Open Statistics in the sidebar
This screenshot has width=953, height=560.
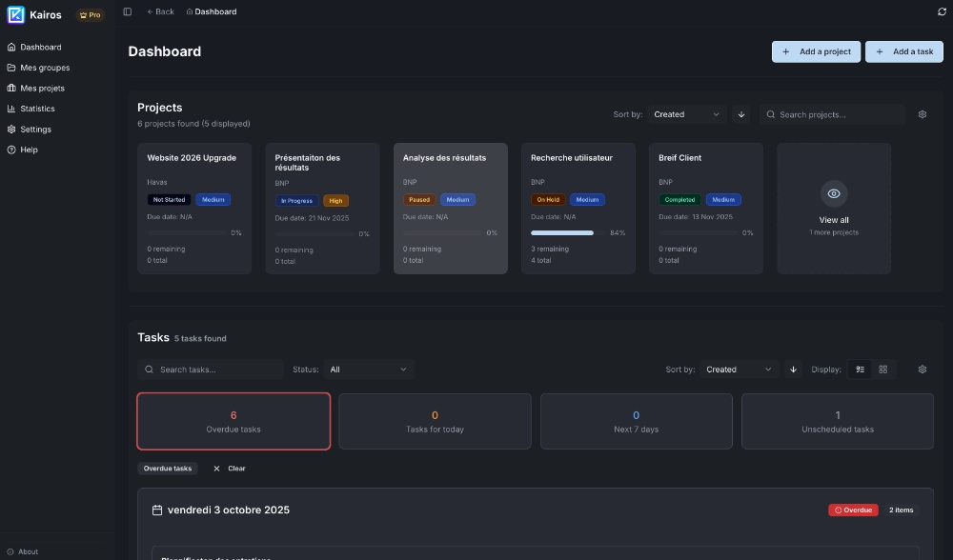click(x=37, y=109)
